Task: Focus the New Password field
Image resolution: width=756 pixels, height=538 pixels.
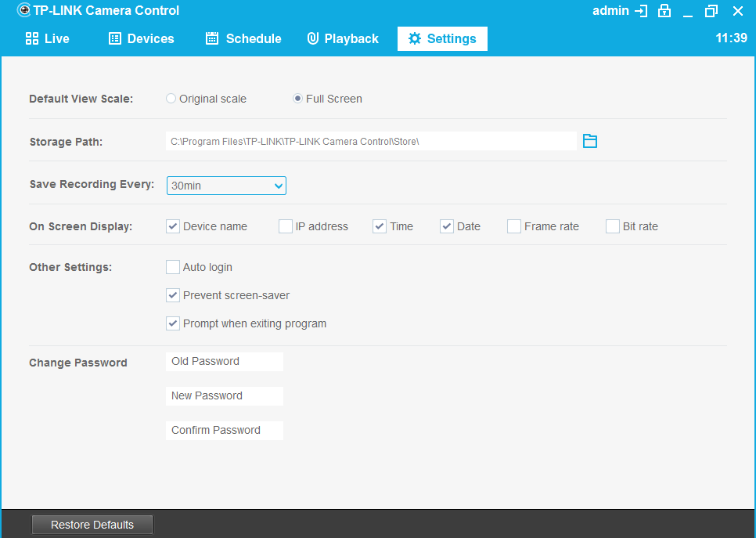Action: (x=224, y=395)
